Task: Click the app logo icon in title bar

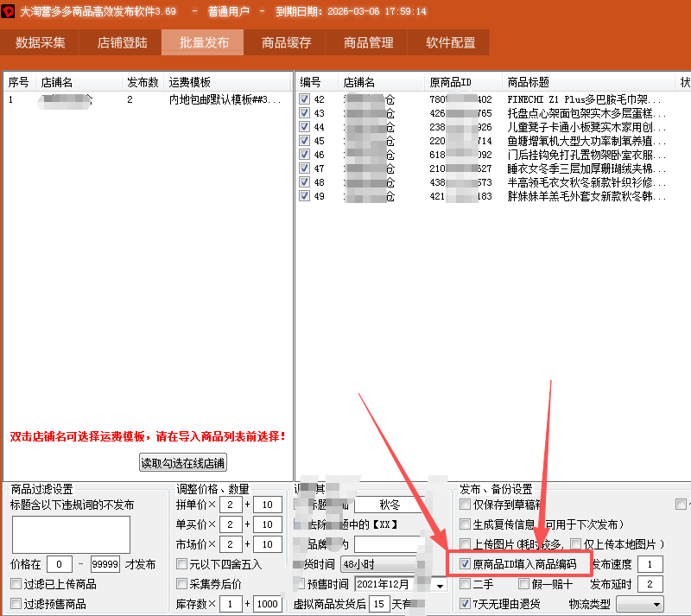Action: click(8, 12)
